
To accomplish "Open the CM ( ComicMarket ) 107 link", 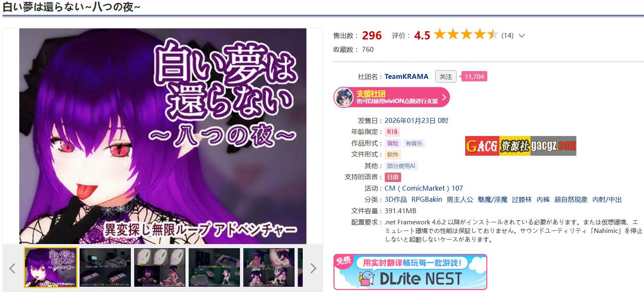I will [x=424, y=188].
